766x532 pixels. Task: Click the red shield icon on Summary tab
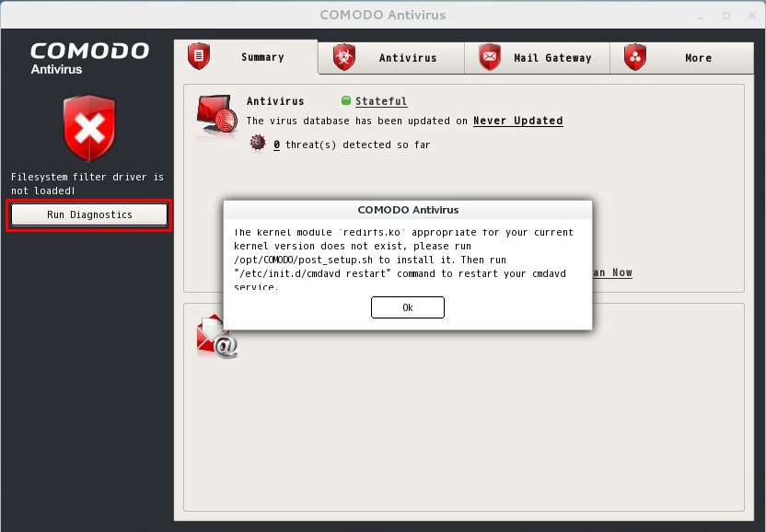click(x=199, y=57)
